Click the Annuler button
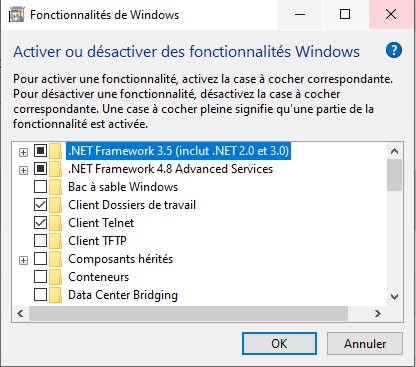 tap(365, 343)
